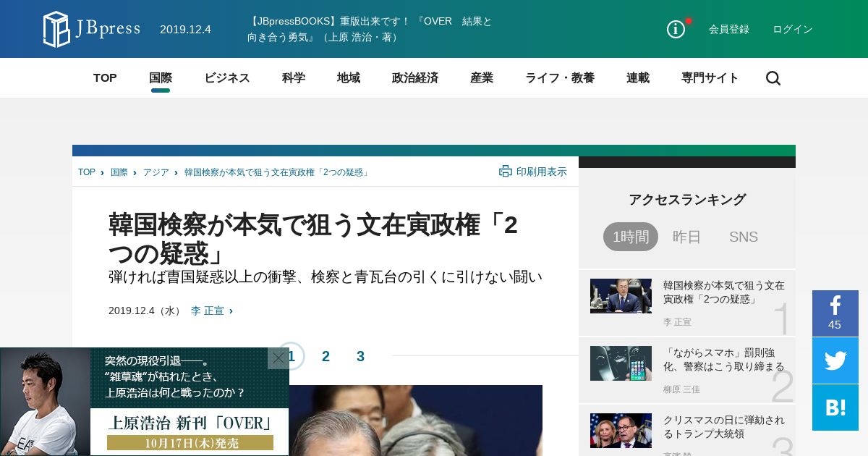Select 国際 navigation item

pos(161,78)
